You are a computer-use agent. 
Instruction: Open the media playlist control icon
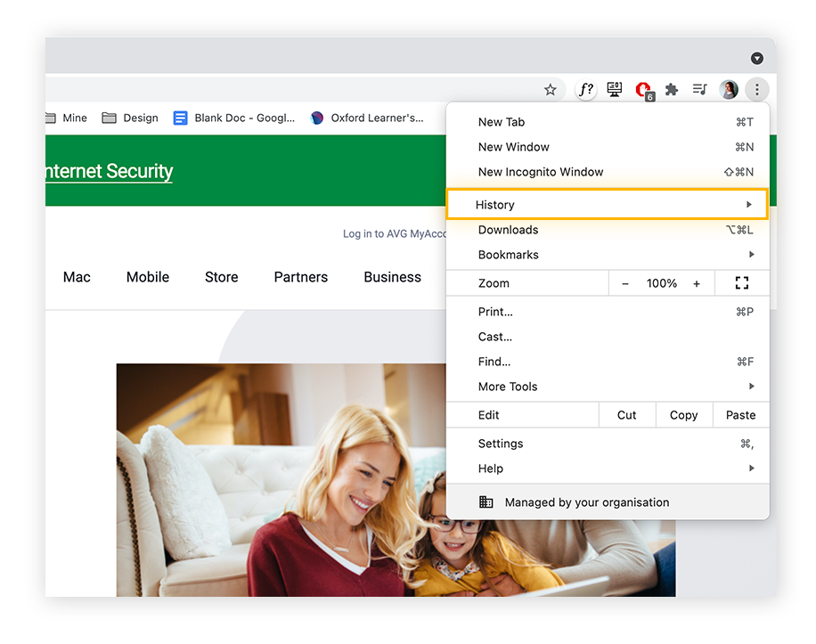pyautogui.click(x=699, y=89)
